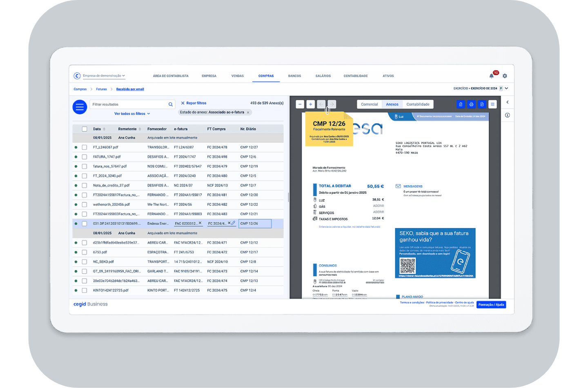Viewport: 588px width, 388px height.
Task: Zoom out the document with minus button
Action: coord(300,104)
